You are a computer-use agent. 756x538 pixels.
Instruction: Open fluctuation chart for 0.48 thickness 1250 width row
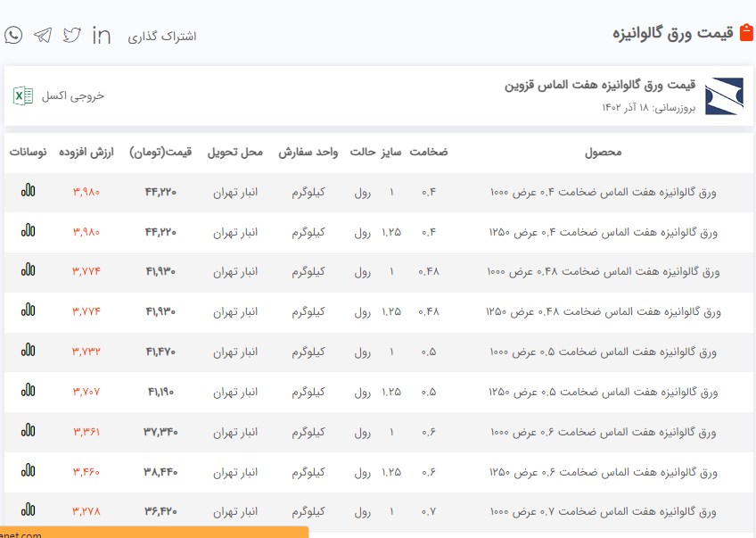(29, 310)
